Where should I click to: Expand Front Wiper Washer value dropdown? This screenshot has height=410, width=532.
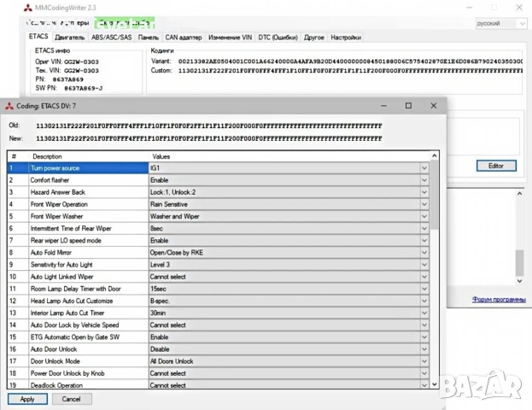coord(424,216)
